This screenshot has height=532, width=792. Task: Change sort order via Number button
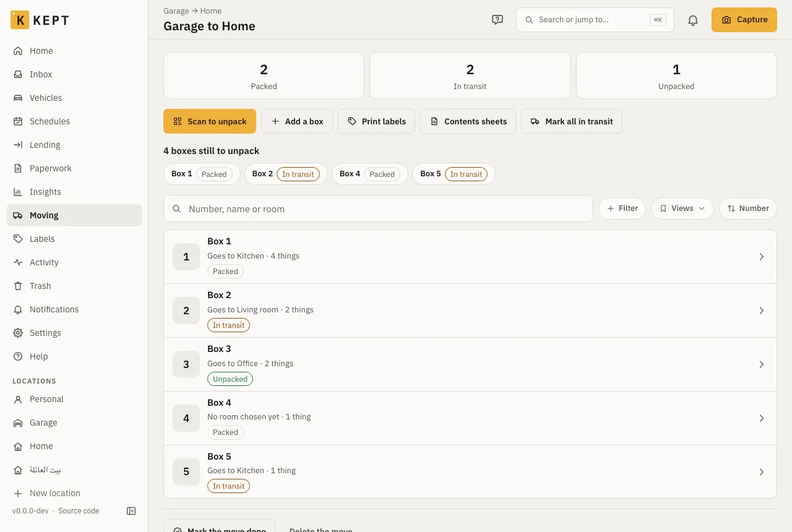(748, 208)
